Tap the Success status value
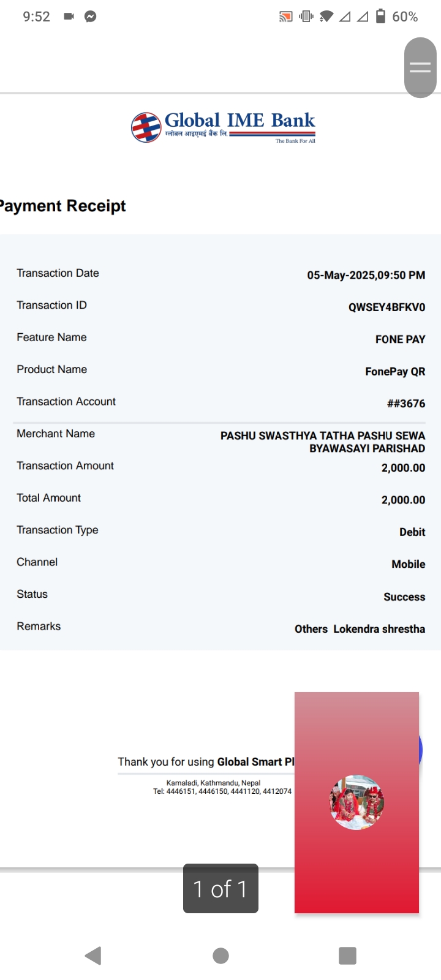The height and width of the screenshot is (980, 441). [404, 597]
